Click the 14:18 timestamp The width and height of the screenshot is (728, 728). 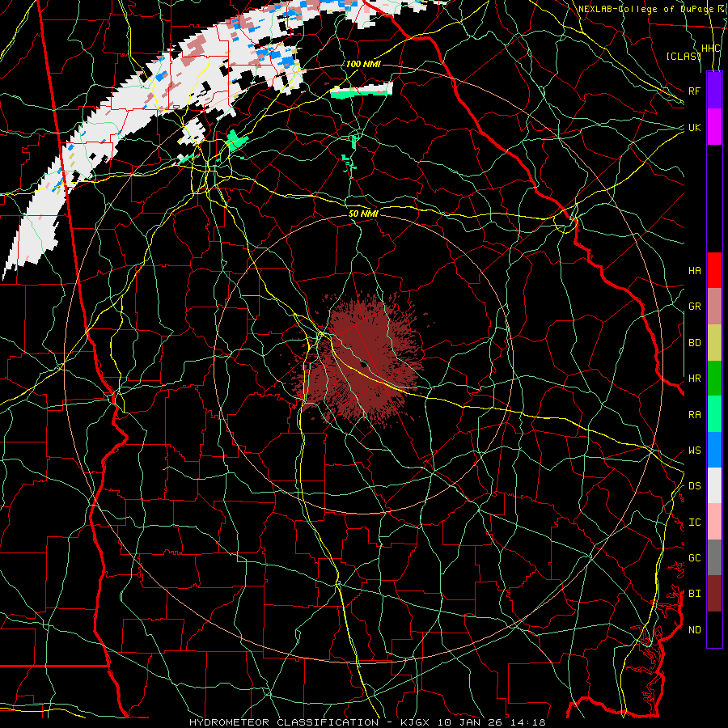[x=529, y=722]
